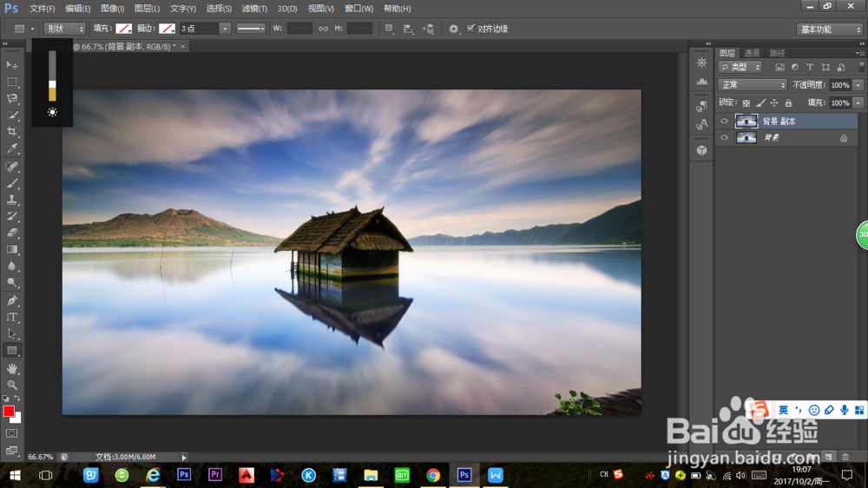Hide the 背景 副本 layer
This screenshot has height=488, width=868.
tap(724, 121)
